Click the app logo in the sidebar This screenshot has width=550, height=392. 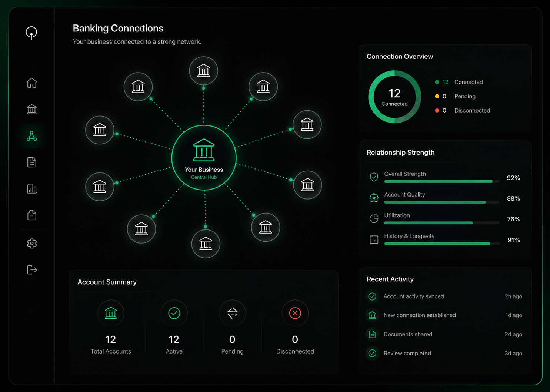(31, 33)
